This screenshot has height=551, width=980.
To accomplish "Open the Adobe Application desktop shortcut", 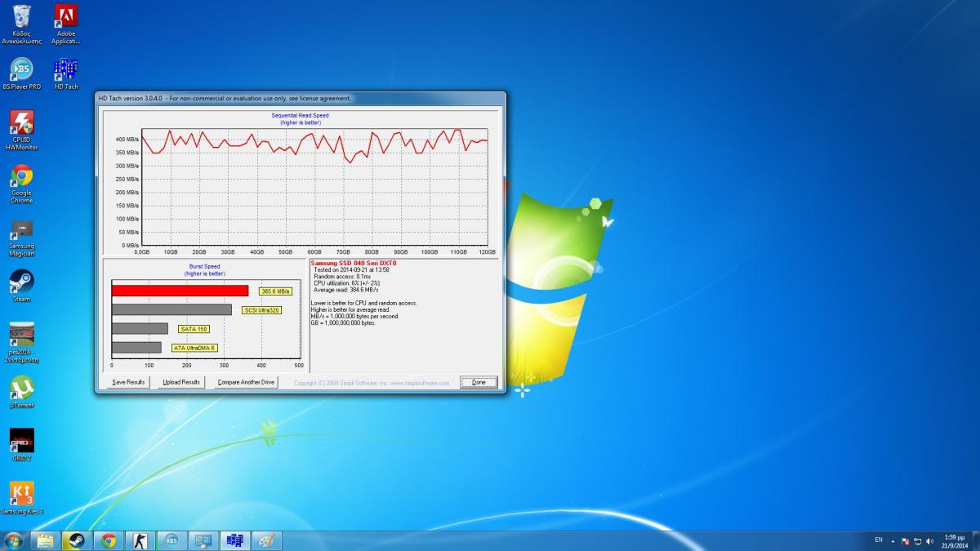I will (65, 24).
